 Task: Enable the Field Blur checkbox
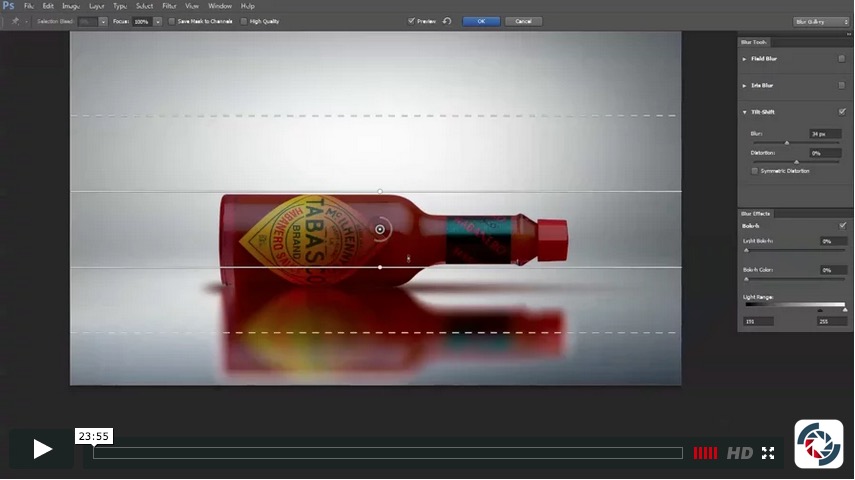click(841, 58)
